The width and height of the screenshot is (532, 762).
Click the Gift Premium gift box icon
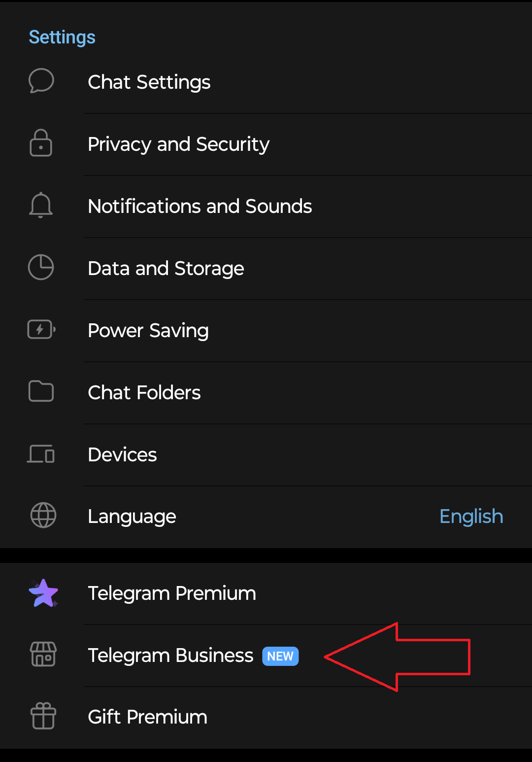point(43,716)
